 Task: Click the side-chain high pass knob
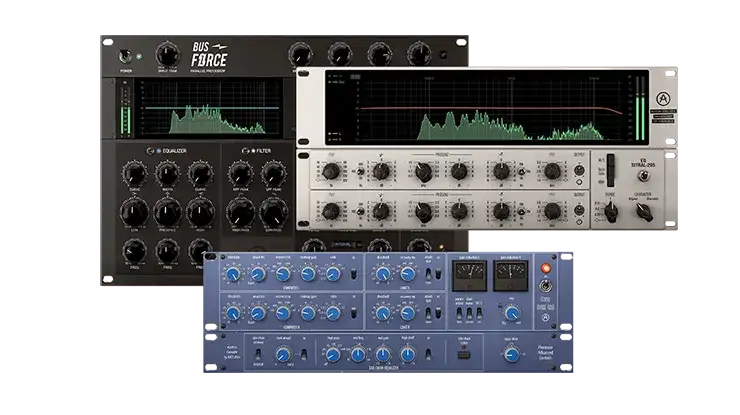pos(333,355)
